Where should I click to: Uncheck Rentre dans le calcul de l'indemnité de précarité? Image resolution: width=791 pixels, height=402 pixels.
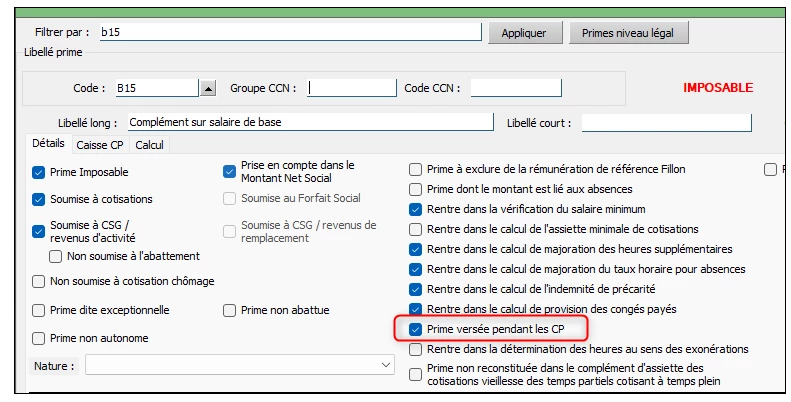(415, 290)
